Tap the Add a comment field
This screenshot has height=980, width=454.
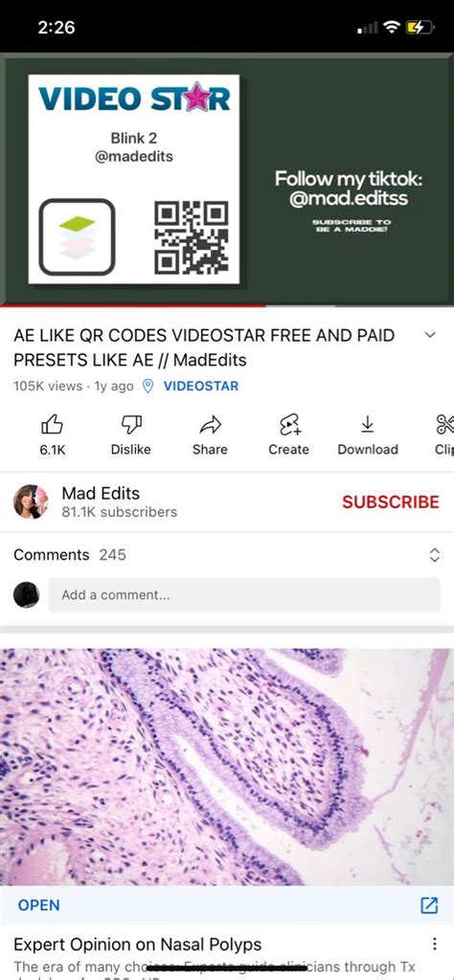pyautogui.click(x=244, y=595)
